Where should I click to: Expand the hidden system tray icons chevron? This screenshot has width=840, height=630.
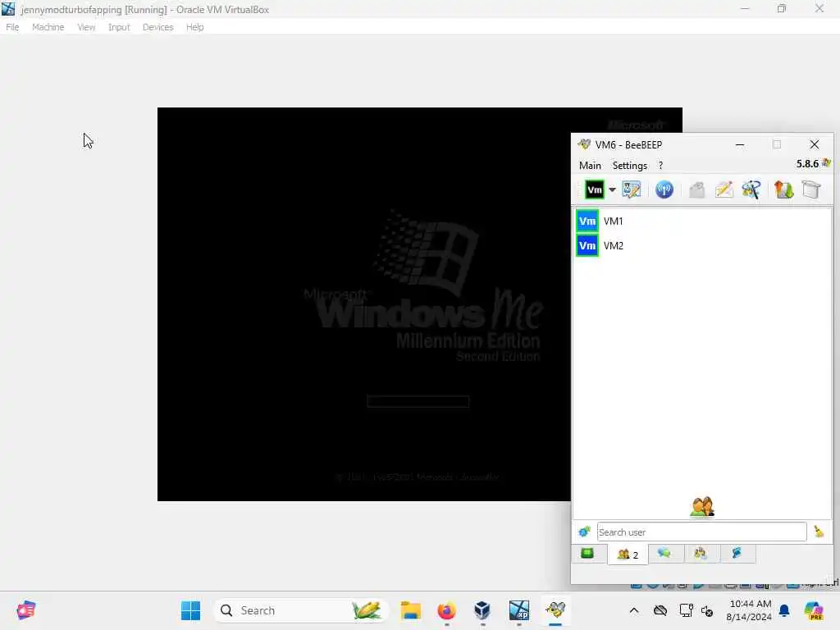(634, 610)
